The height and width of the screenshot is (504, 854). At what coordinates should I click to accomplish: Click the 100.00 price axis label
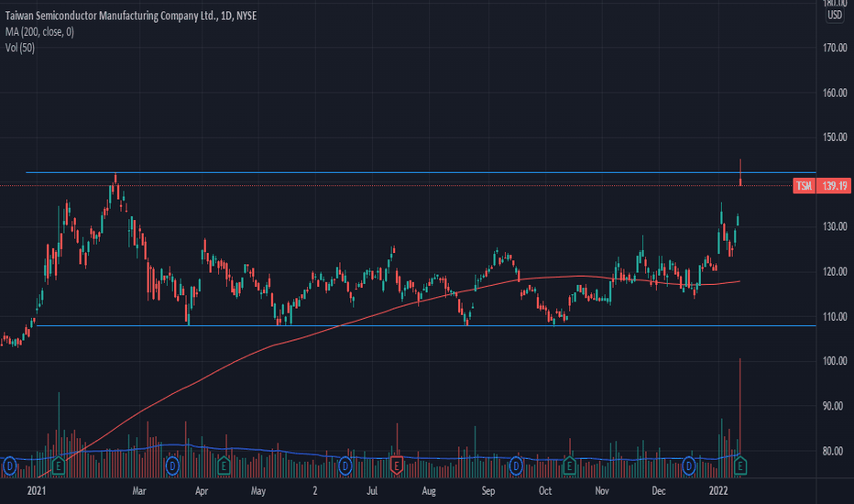pyautogui.click(x=835, y=361)
